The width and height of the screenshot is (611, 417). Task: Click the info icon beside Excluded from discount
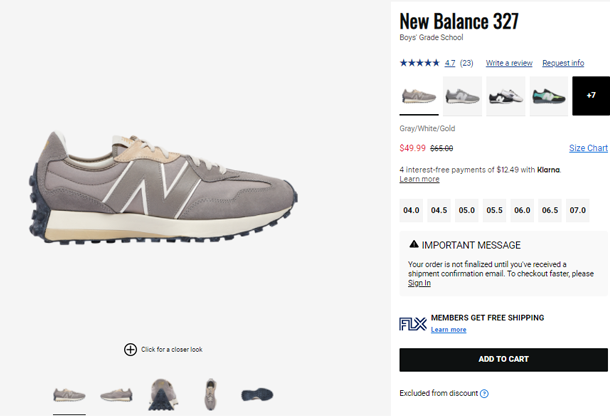tap(484, 394)
